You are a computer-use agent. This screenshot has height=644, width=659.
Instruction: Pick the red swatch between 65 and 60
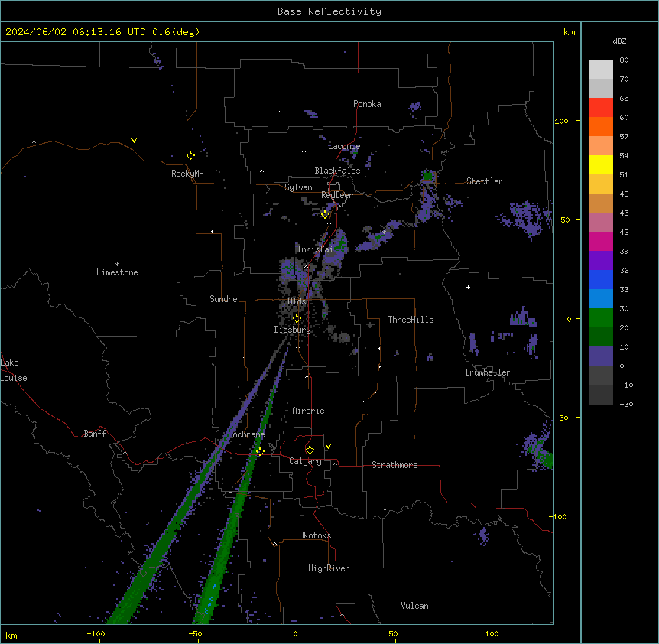pyautogui.click(x=601, y=107)
